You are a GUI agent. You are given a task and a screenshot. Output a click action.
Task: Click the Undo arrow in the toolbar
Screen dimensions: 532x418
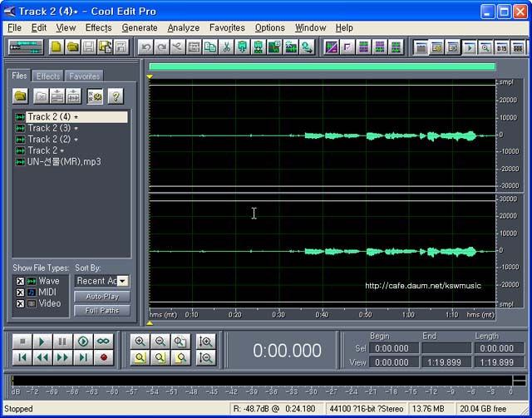[x=145, y=47]
